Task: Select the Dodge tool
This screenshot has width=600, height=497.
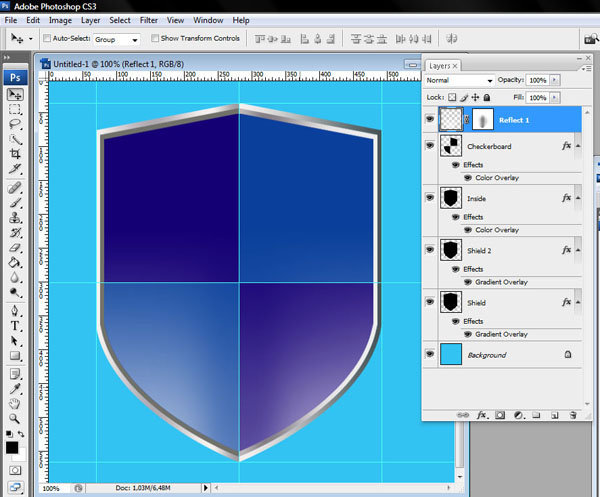Action: 15,293
